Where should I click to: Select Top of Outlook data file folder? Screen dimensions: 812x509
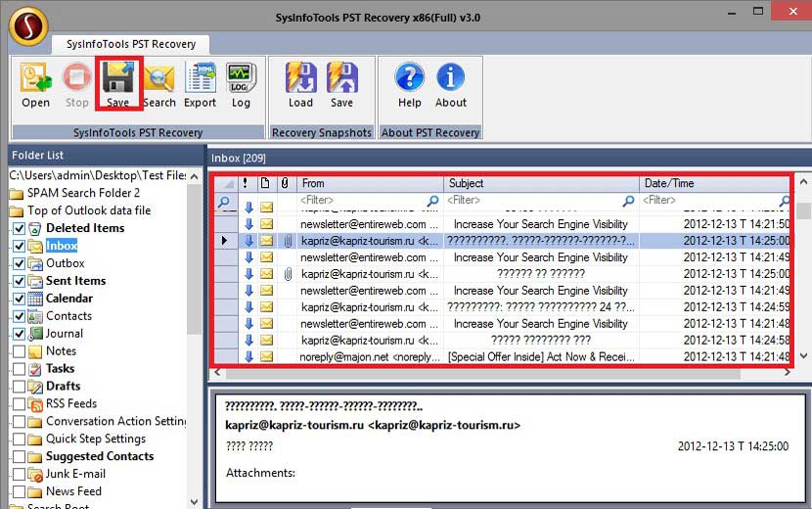[x=89, y=210]
